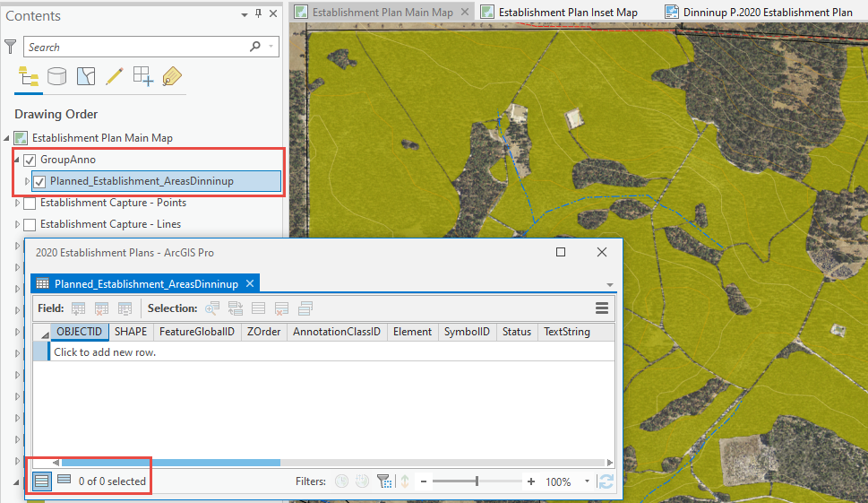The height and width of the screenshot is (503, 868).
Task: Select Planned_Establishment_AreasDinninup table tab
Action: coord(146,284)
